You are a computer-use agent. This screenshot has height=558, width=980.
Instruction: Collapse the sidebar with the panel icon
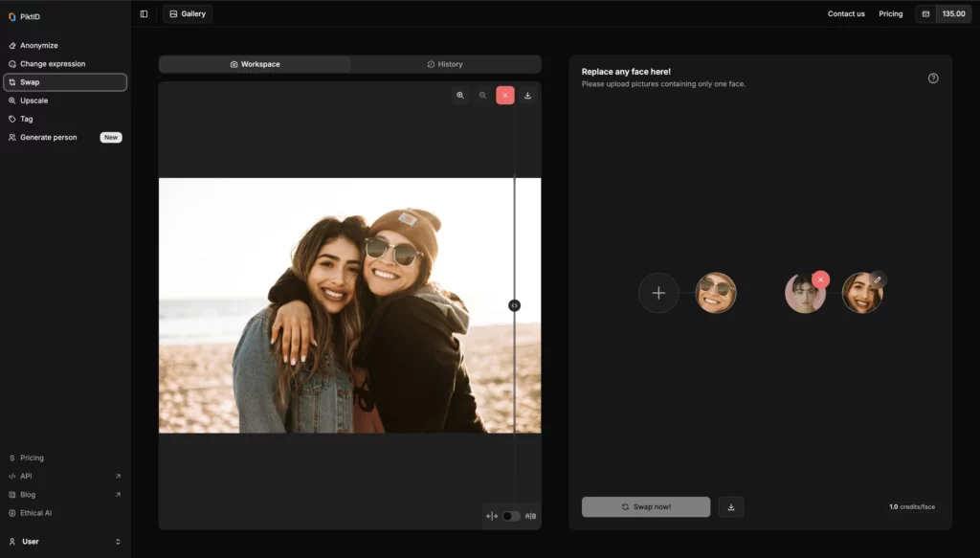pyautogui.click(x=145, y=14)
